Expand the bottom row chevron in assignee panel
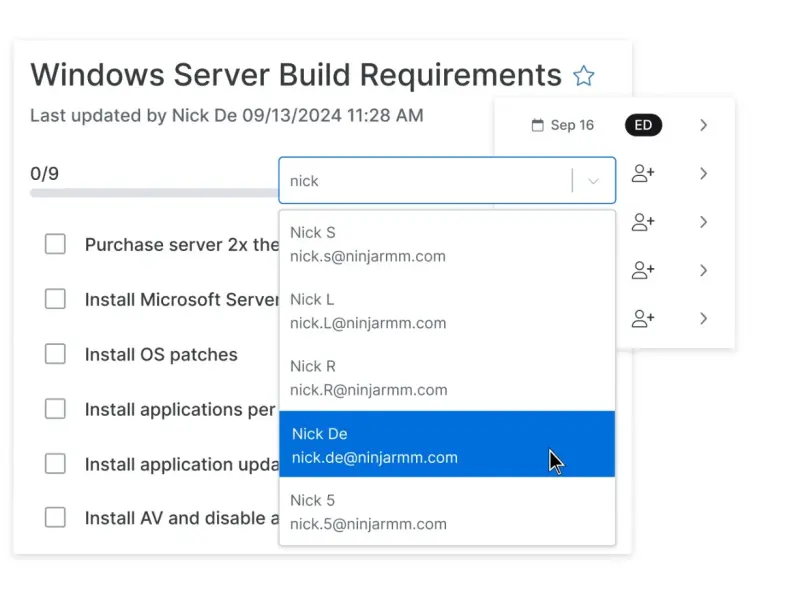Viewport: 800px width, 600px height. pyautogui.click(x=704, y=319)
